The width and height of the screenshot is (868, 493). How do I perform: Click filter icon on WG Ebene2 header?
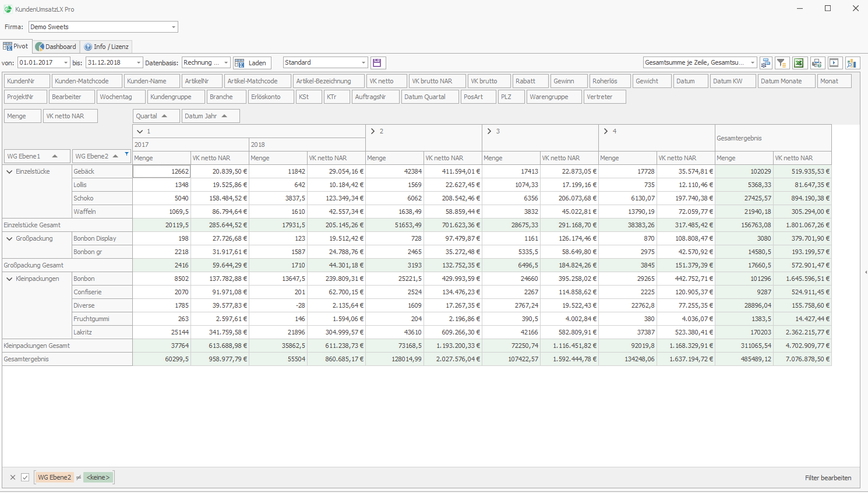(126, 154)
